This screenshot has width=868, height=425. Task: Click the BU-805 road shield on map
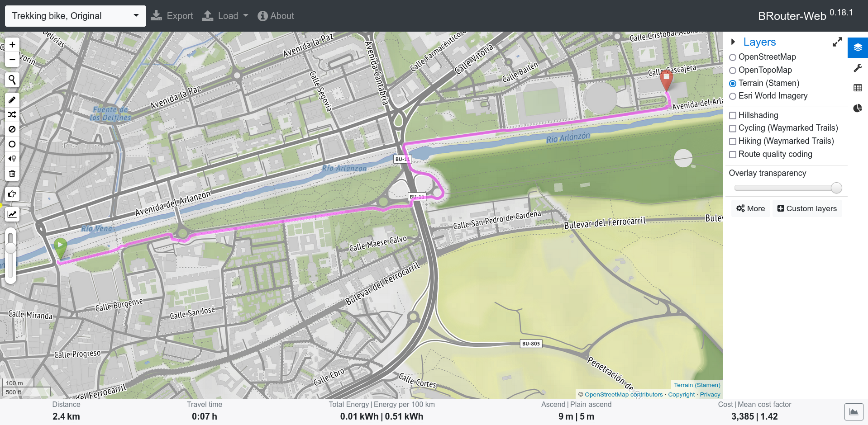[x=531, y=344]
